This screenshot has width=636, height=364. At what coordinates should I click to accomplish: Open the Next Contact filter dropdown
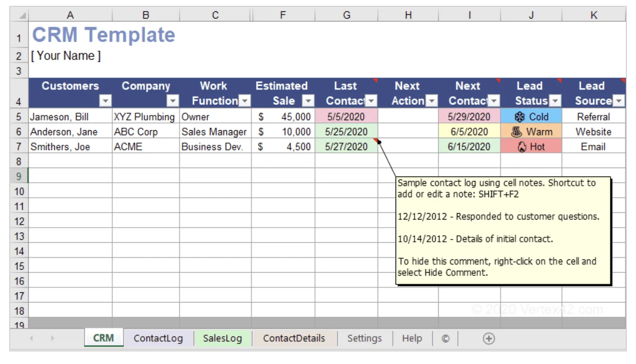(494, 101)
